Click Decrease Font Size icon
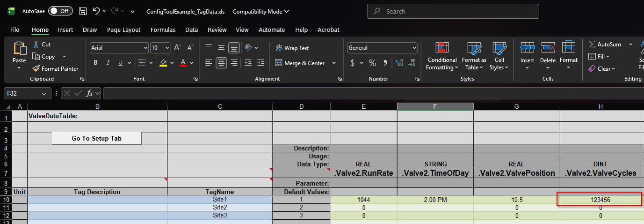The image size is (644, 224). [190, 47]
